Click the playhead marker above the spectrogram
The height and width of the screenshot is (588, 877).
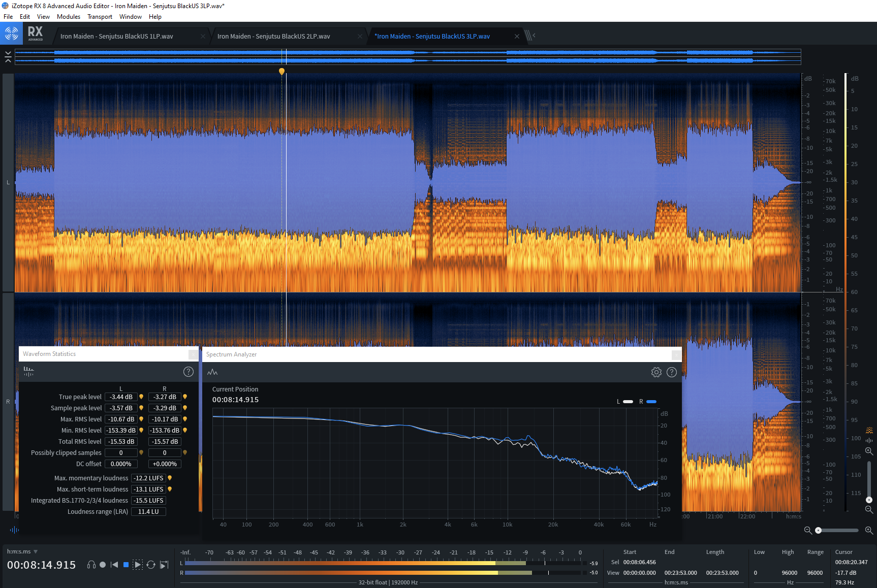[x=281, y=72]
